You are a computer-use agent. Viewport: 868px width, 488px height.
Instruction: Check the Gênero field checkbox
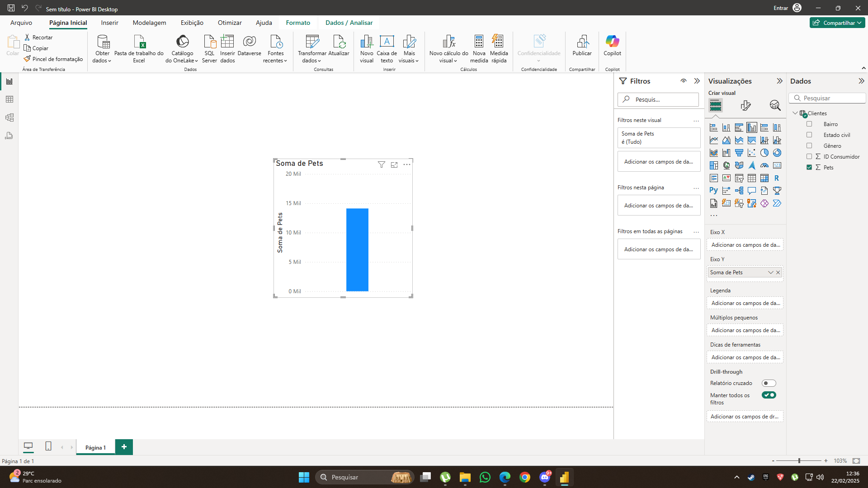click(x=809, y=145)
